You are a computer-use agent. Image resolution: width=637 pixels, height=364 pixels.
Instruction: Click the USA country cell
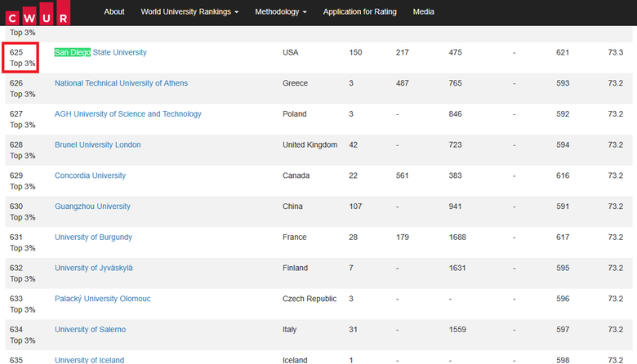point(291,52)
